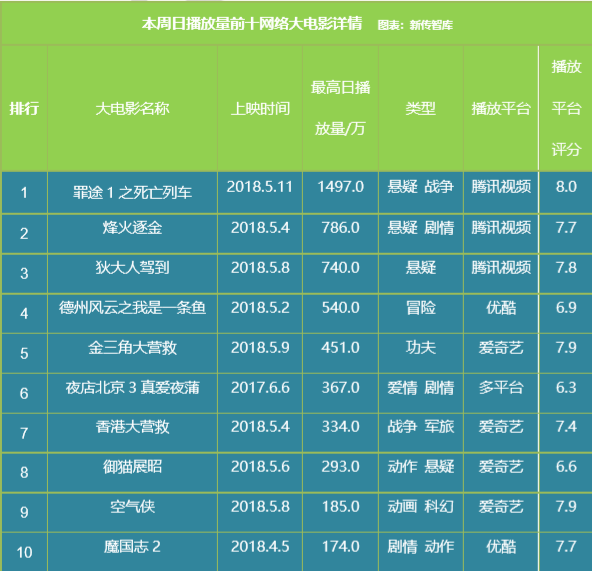Click the title 本周日播放量前十网络大电影详情
Image resolution: width=592 pixels, height=571 pixels.
tap(252, 24)
